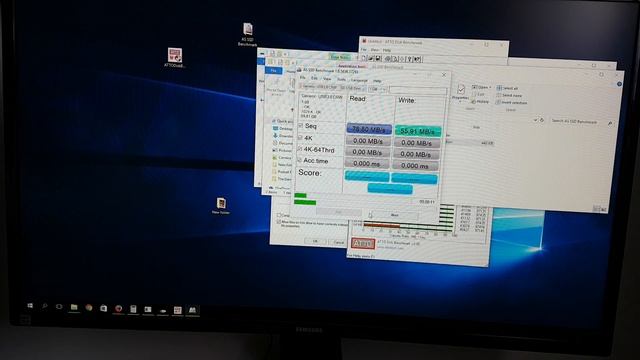Screen dimensions: 640x360
Task: Click OK in the properties dialog
Action: click(315, 241)
